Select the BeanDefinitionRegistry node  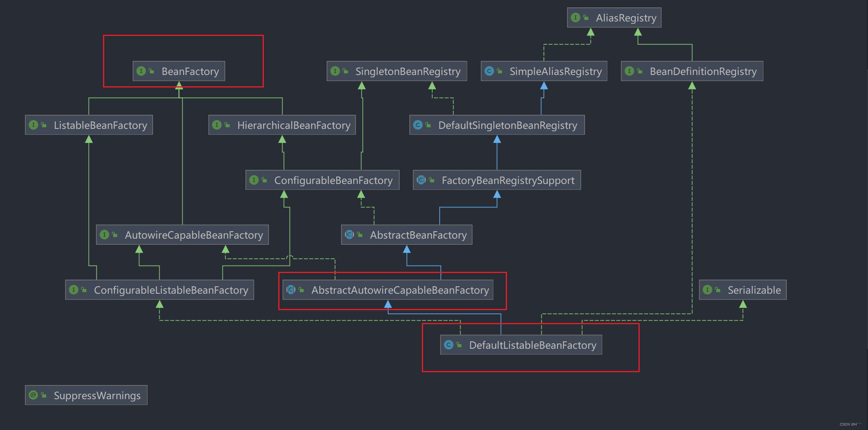[x=692, y=71]
